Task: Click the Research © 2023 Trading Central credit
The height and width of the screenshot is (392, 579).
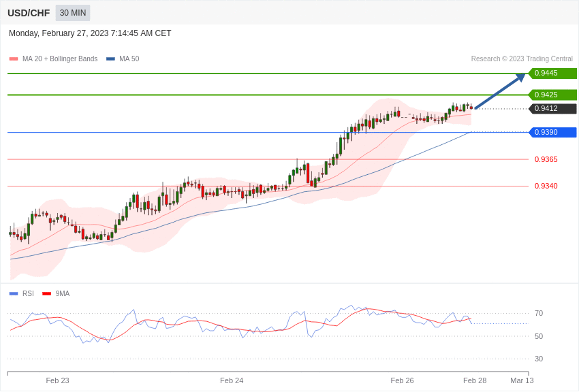Action: tap(522, 59)
